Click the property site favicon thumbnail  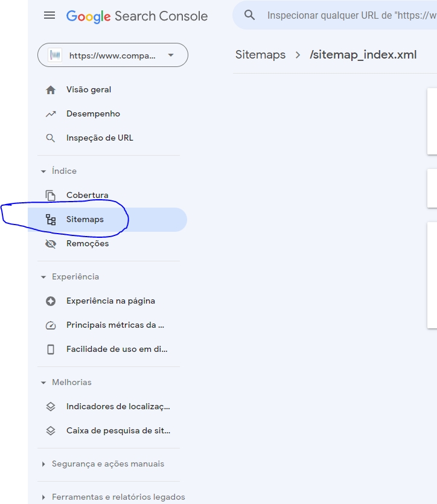[55, 56]
